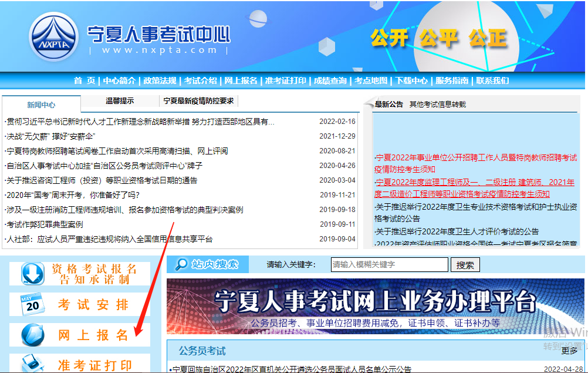Open 政策法规 in the navigation bar

pyautogui.click(x=160, y=80)
